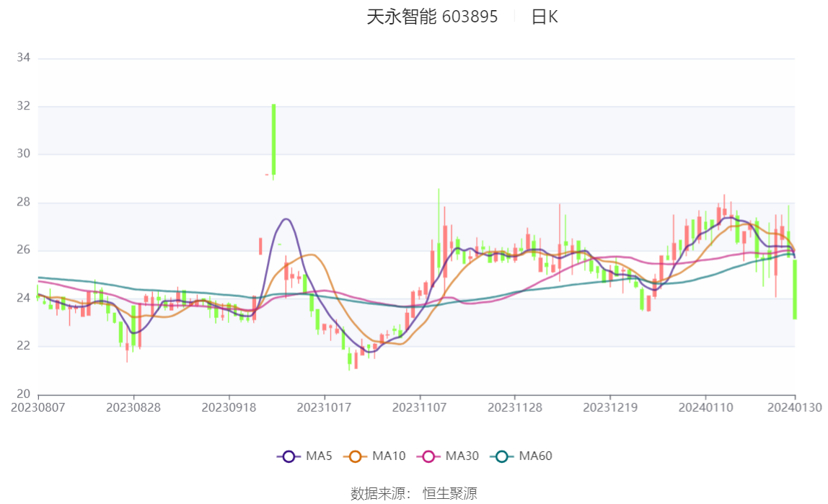Image resolution: width=828 pixels, height=504 pixels.
Task: Click the x-axis date label 20231219
Action: click(x=610, y=407)
